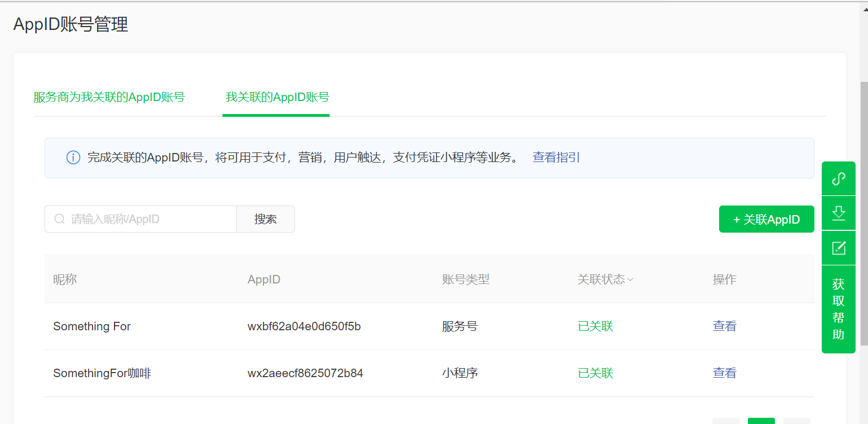868x424 pixels.
Task: Open the feedback/edit icon in the sidebar
Action: point(839,248)
